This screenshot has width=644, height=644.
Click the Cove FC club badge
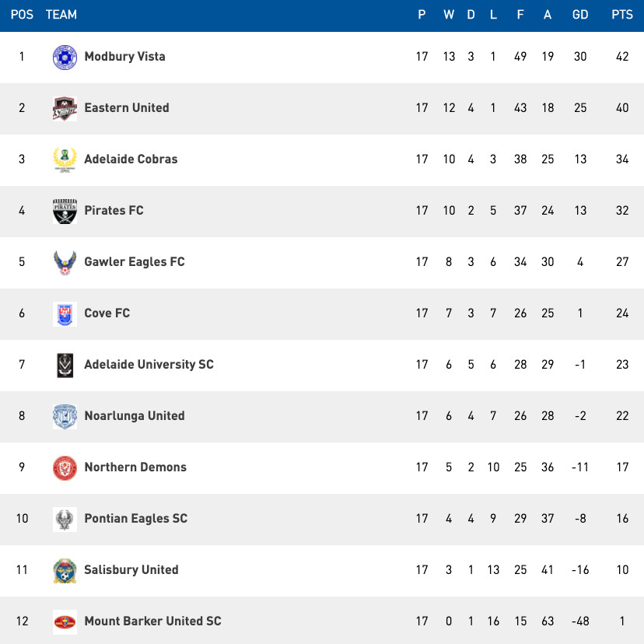coord(65,313)
